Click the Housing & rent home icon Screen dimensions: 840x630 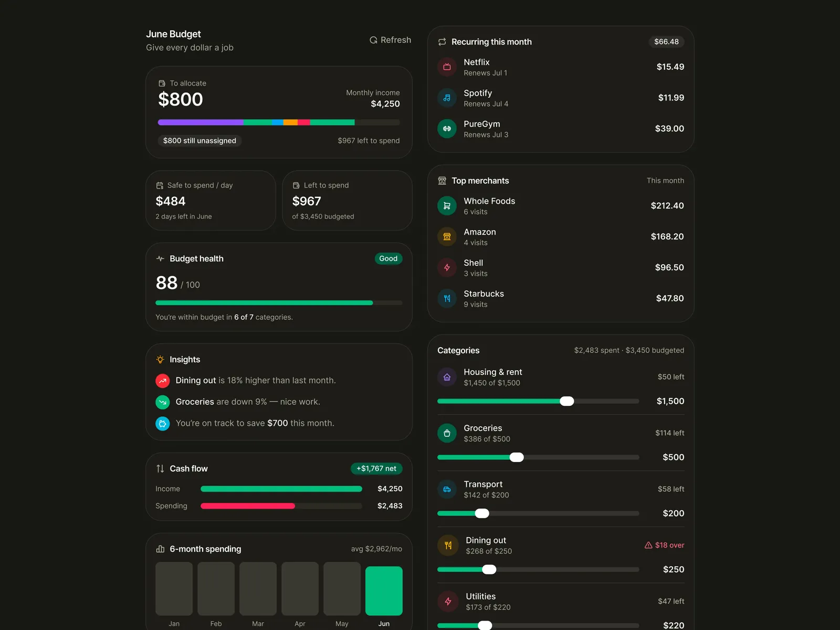click(447, 377)
